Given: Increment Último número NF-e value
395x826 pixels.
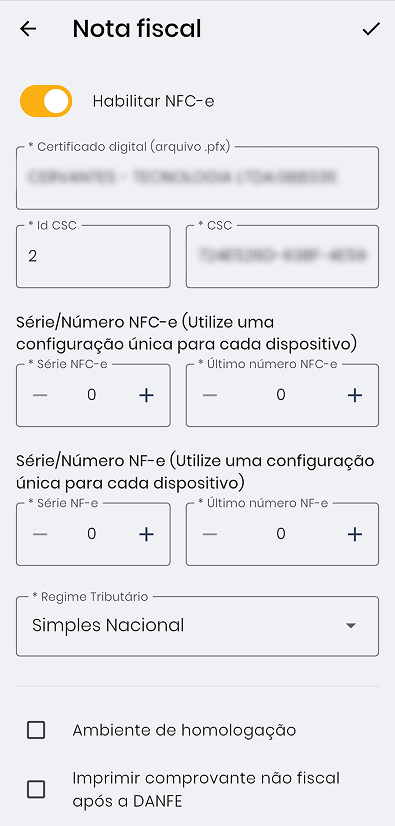Looking at the screenshot, I should click(355, 534).
